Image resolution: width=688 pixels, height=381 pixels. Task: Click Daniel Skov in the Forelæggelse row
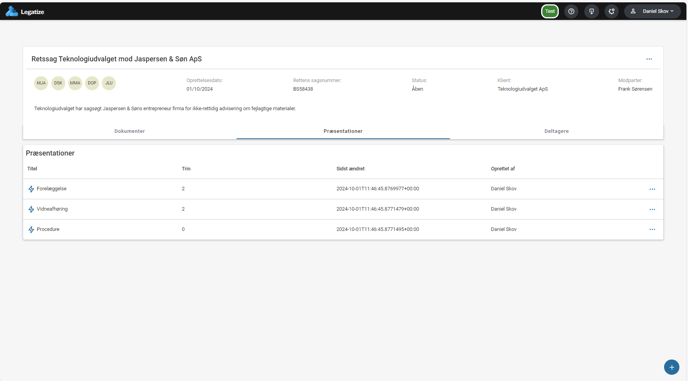(x=504, y=189)
